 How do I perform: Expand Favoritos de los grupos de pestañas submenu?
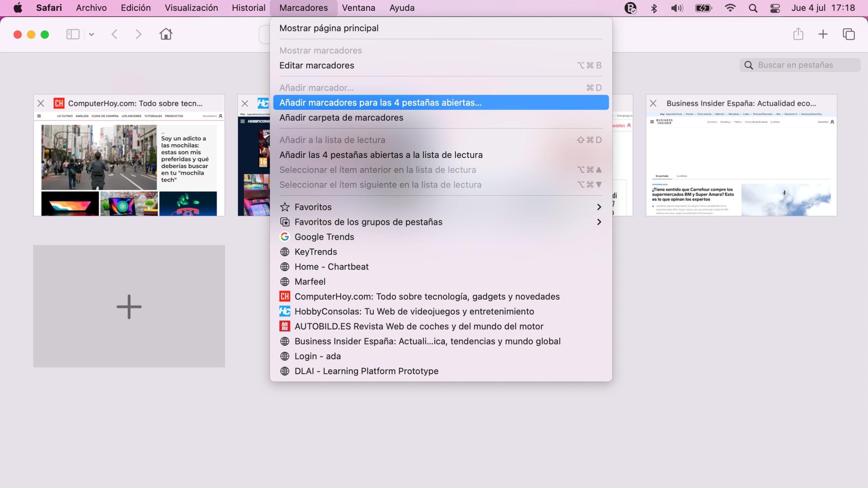(441, 222)
